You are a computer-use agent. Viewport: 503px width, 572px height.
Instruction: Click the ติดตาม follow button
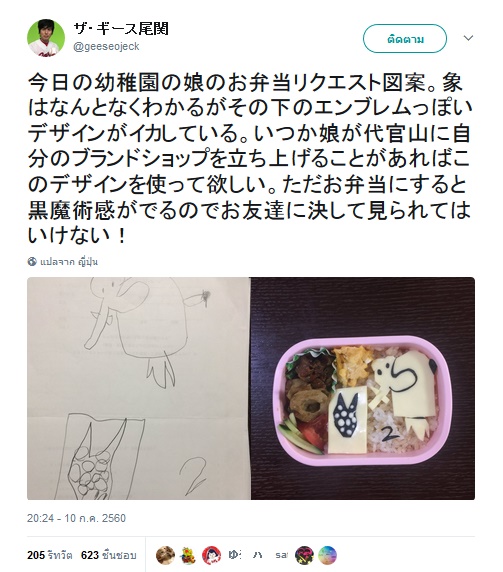(x=405, y=39)
